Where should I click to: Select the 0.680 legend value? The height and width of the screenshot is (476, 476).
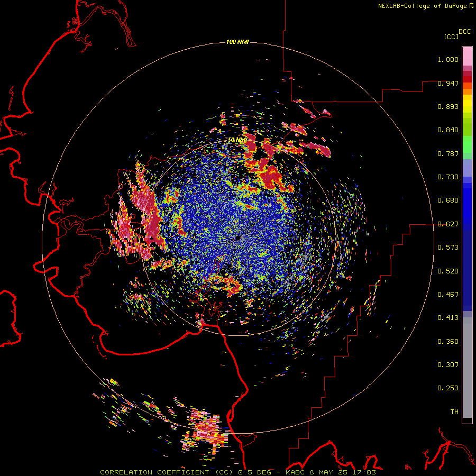448,200
